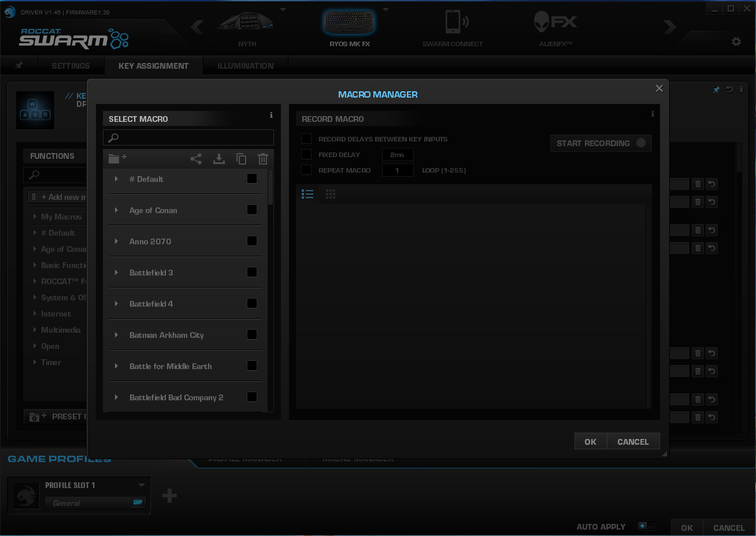Duplicate the selected macro

tap(241, 159)
